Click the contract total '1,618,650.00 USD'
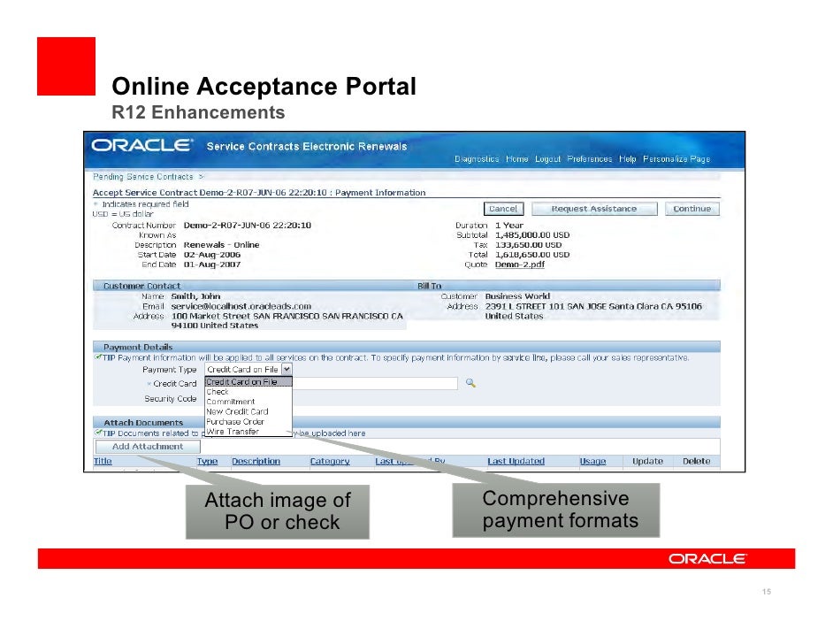This screenshot has width=833, height=644. coord(532,255)
